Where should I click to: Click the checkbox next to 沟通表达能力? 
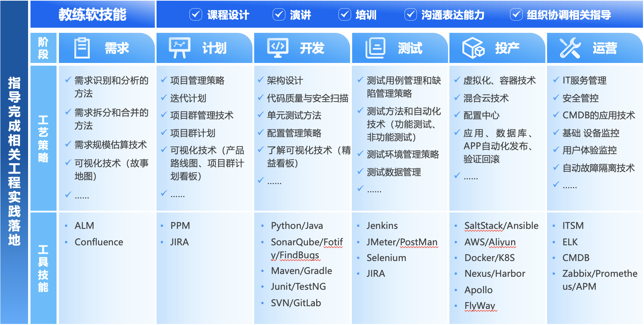tap(411, 14)
